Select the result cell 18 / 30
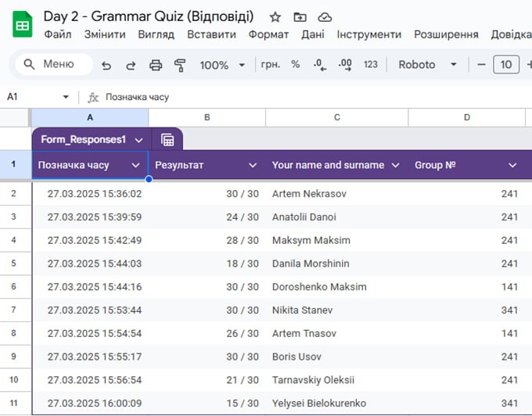This screenshot has height=416, width=532. click(x=207, y=264)
